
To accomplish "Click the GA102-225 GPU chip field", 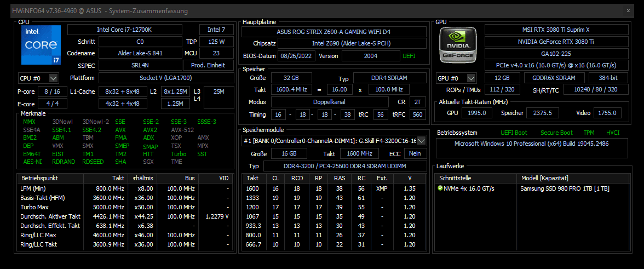I will click(556, 53).
